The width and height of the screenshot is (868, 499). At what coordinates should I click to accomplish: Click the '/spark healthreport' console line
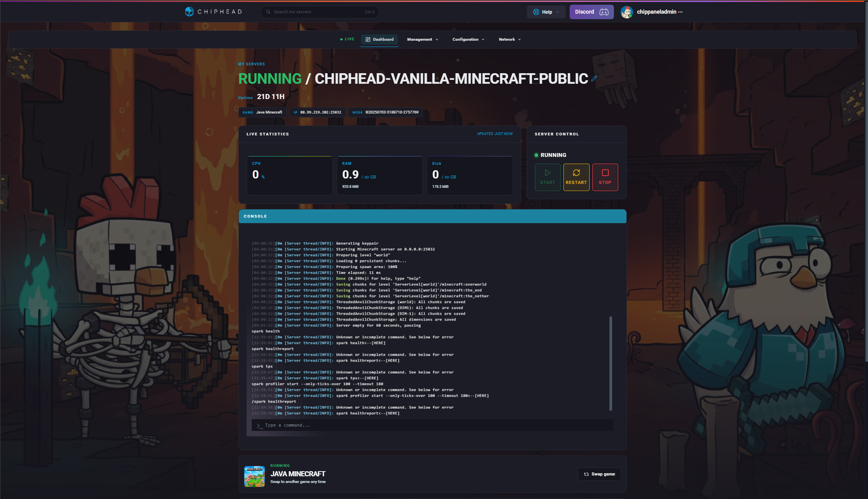click(x=274, y=402)
